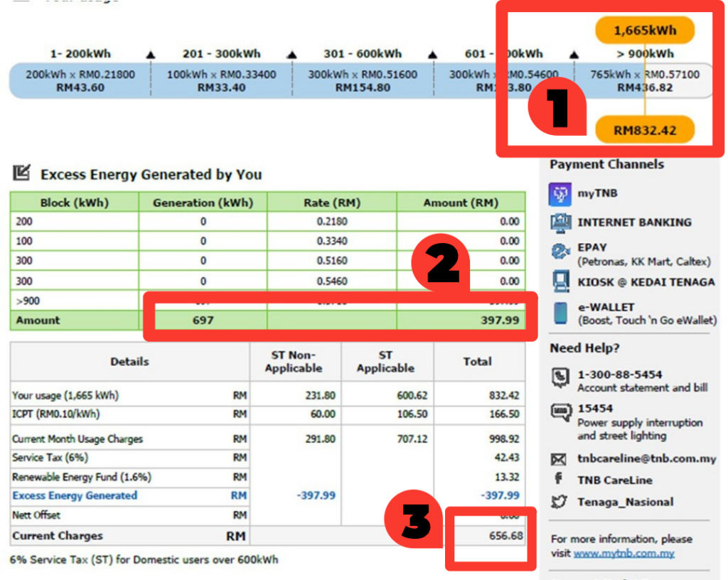Screen dimensions: 728x580
Task: Click the ICPT (RM0.10/kWh) row label
Action: click(x=55, y=414)
